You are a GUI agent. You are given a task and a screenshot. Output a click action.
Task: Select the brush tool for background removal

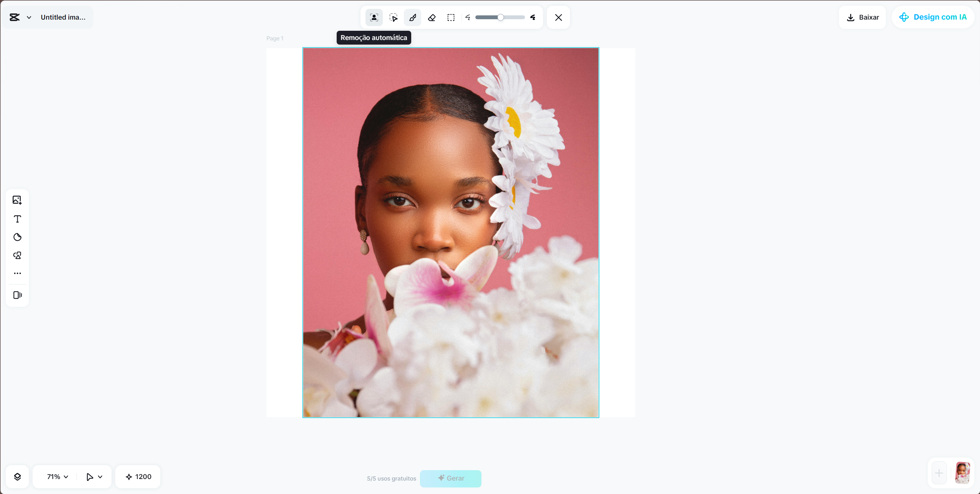[x=412, y=17]
